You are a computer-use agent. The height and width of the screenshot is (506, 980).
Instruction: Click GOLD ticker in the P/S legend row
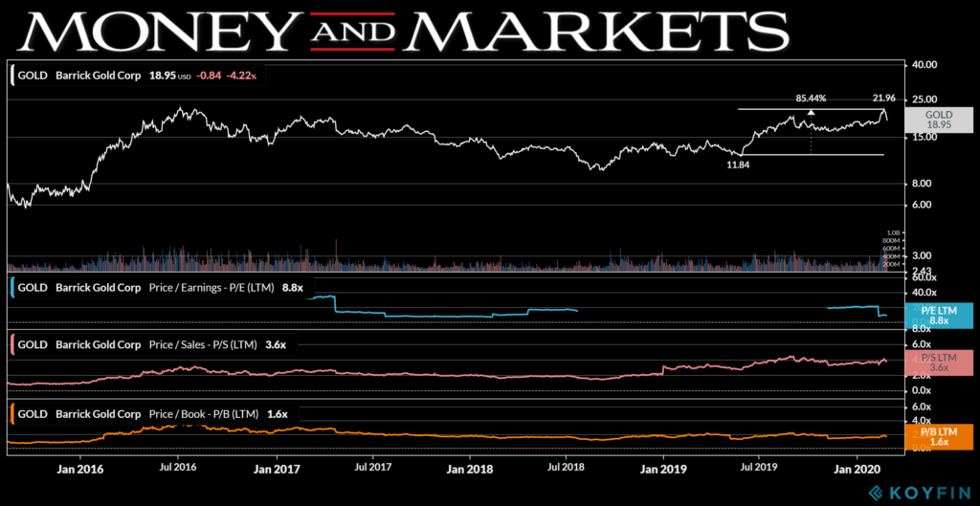click(x=33, y=345)
